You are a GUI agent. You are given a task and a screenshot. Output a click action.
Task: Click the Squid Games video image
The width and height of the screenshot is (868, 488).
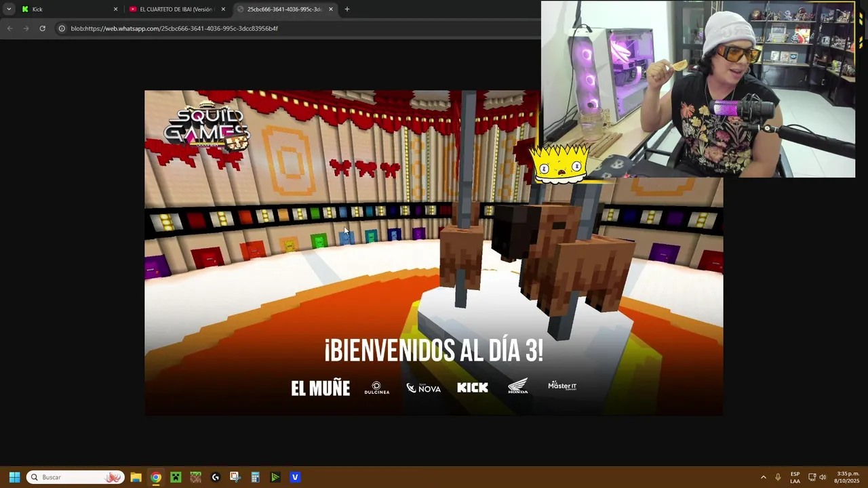point(433,253)
